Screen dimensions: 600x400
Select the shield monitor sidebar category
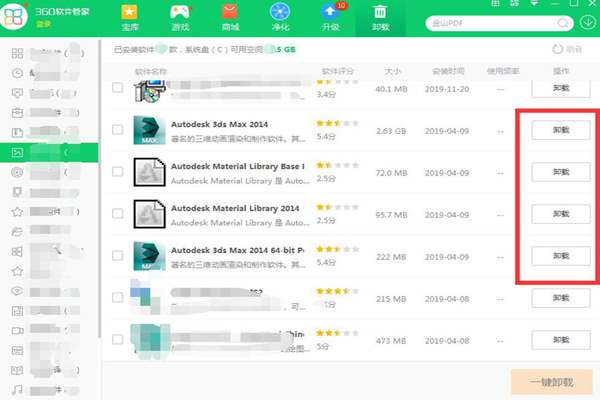pos(17,93)
